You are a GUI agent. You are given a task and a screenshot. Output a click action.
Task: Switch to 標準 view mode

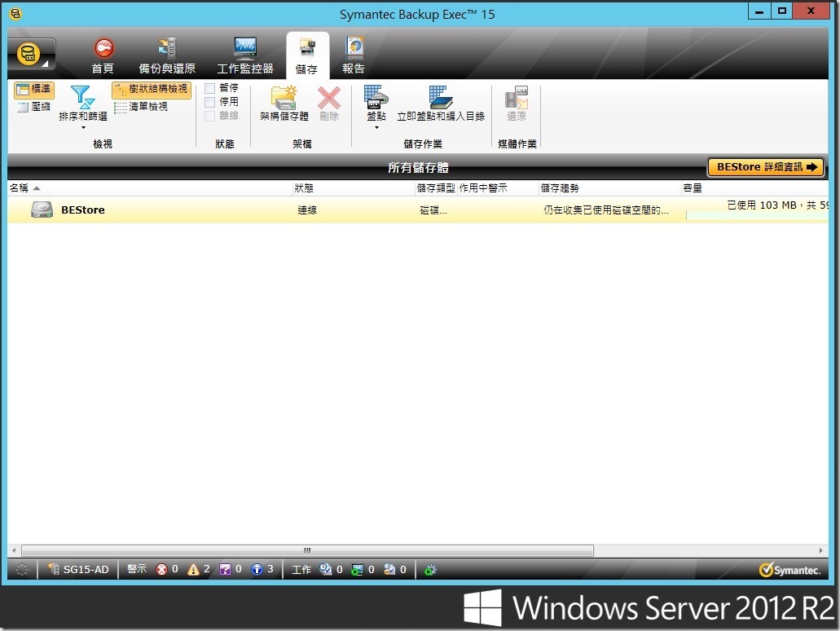[x=33, y=89]
